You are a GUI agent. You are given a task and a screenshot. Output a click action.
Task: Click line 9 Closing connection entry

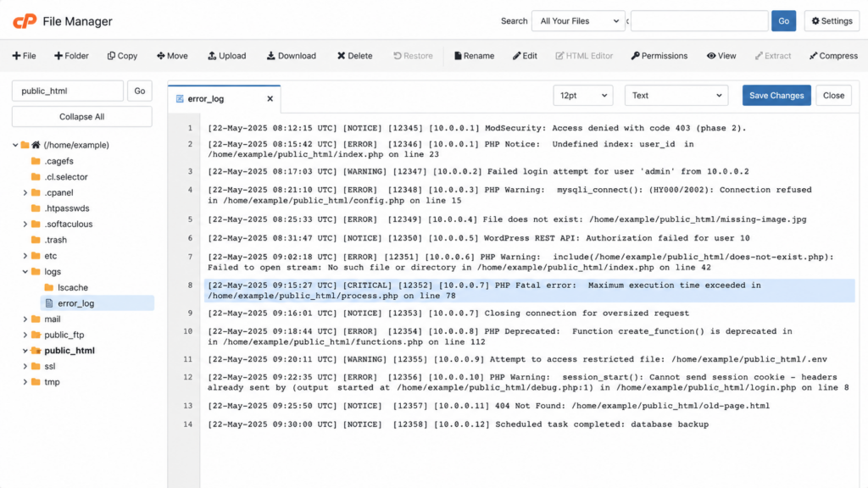point(448,313)
